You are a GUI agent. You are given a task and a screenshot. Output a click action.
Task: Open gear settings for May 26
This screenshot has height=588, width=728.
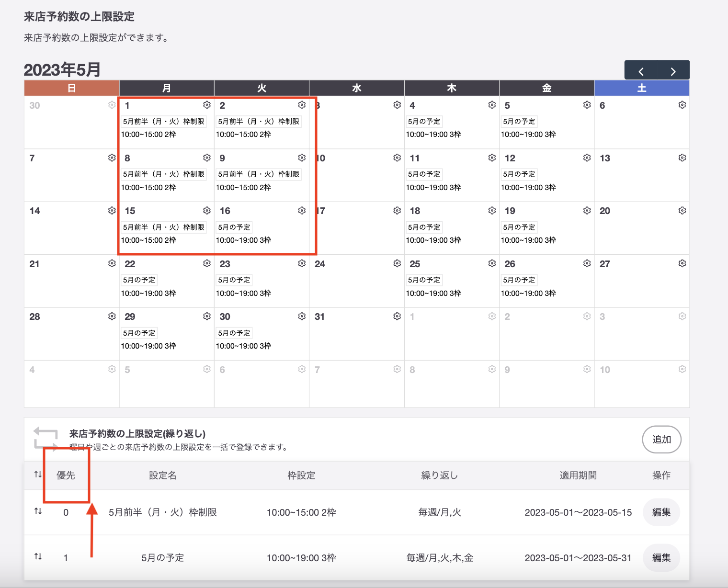pos(587,263)
